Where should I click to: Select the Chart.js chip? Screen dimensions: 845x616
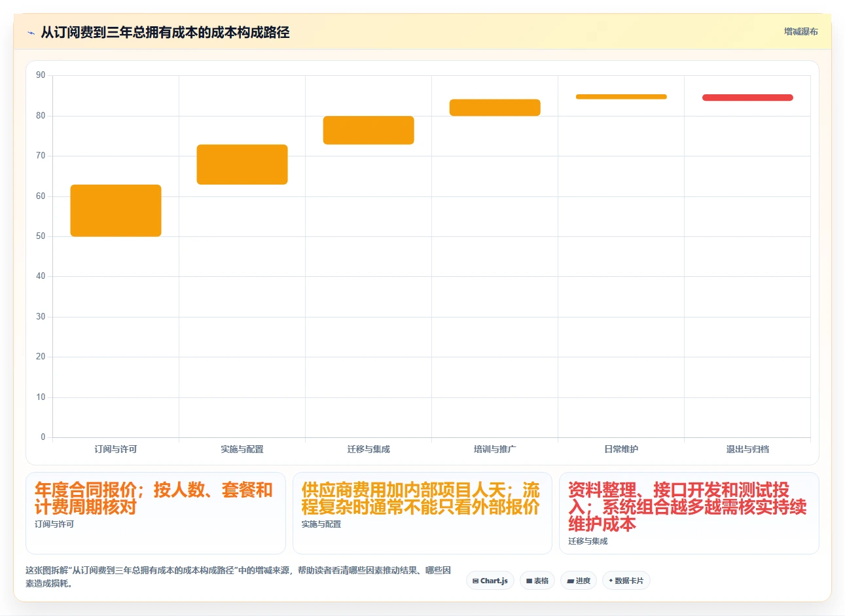click(490, 581)
